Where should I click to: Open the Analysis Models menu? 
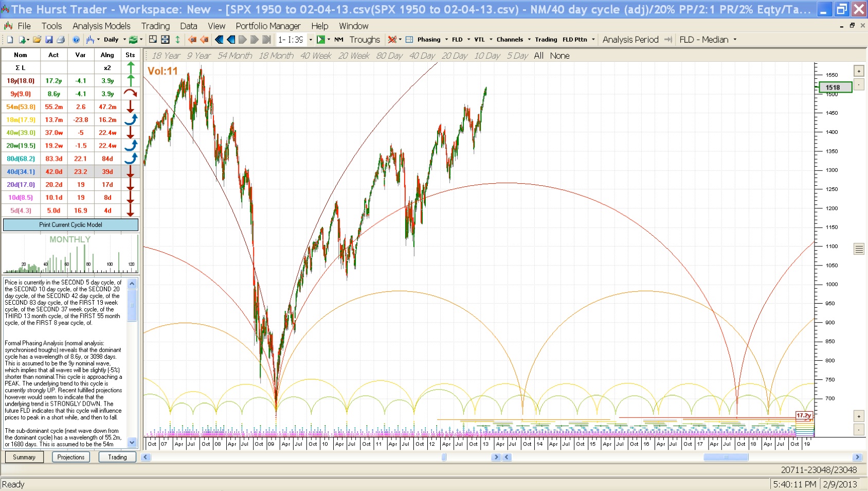[x=101, y=26]
